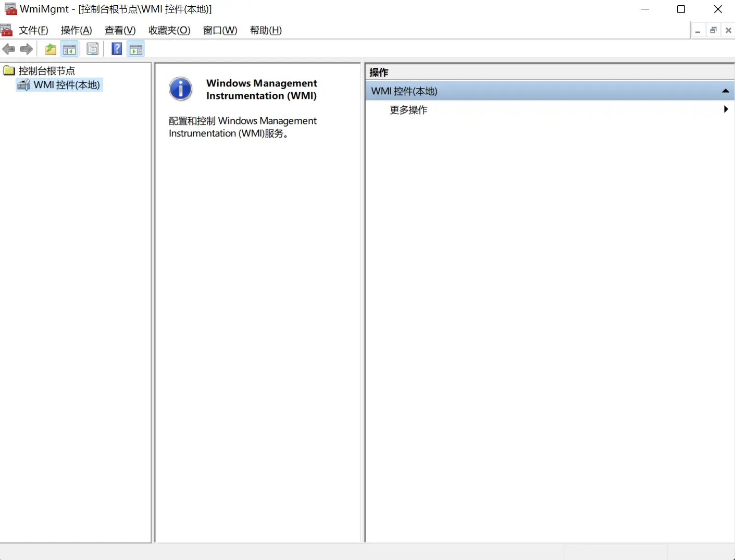Click the Forward arrow toolbar icon
735x560 pixels.
pyautogui.click(x=27, y=49)
